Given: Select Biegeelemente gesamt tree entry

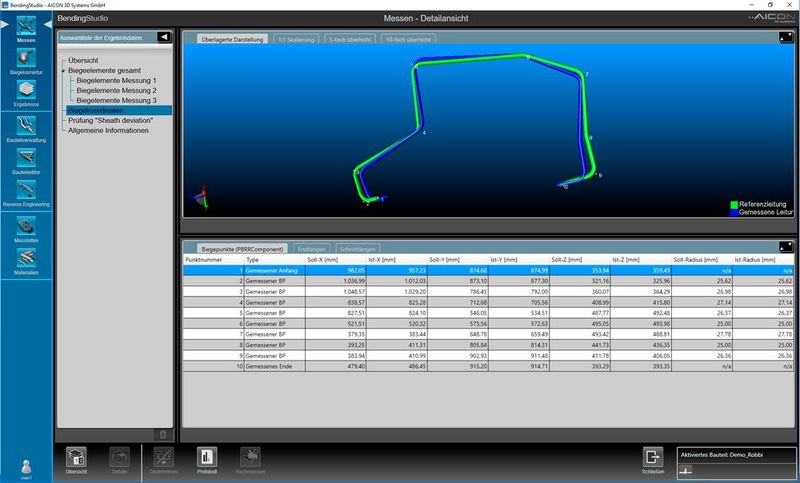Looking at the screenshot, I should pyautogui.click(x=105, y=70).
